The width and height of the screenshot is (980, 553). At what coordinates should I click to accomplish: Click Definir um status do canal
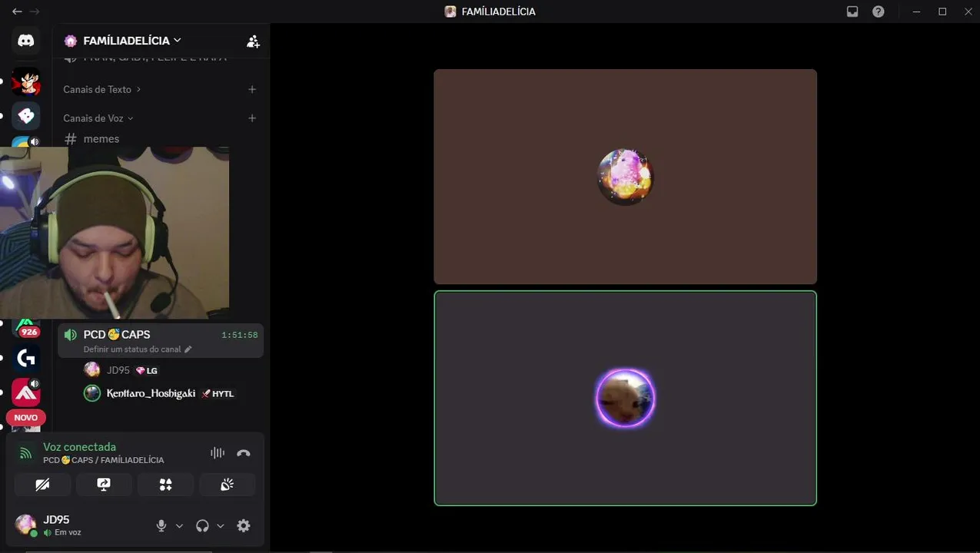[138, 349]
